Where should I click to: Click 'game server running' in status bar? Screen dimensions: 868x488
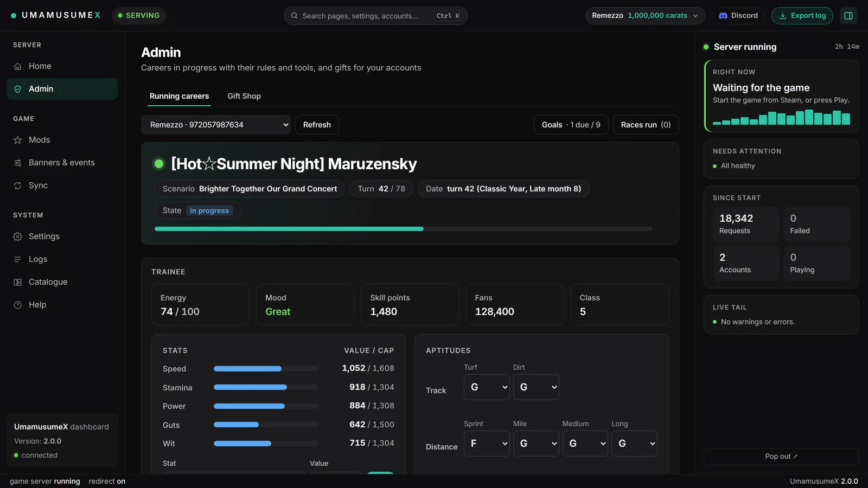[45, 481]
